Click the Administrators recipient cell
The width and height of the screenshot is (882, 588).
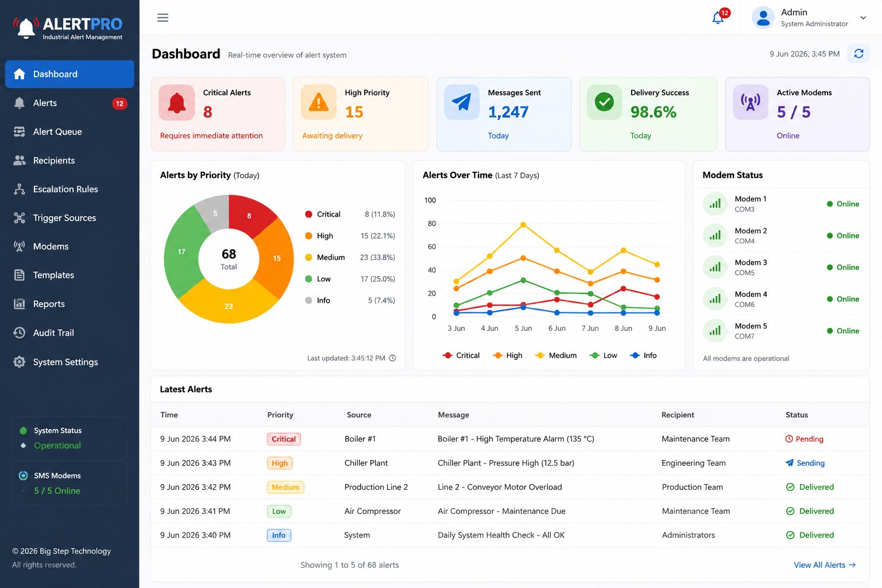688,536
